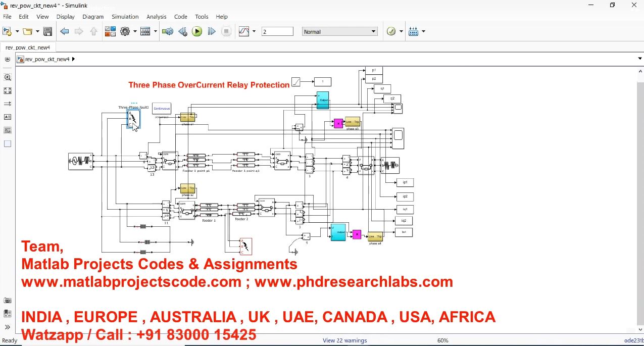Click the Save model icon
644x346 pixels.
coord(47,31)
